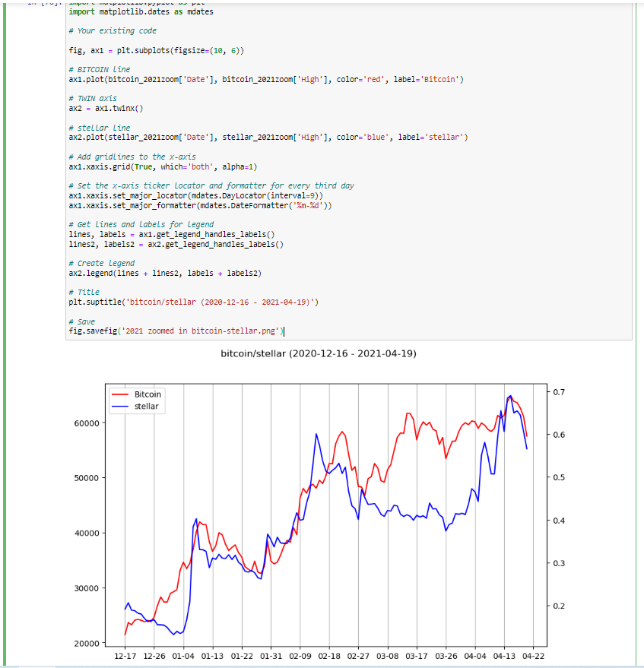Viewport: 644px width, 668px height.
Task: Click the '# Create legend' comment
Action: click(x=101, y=263)
